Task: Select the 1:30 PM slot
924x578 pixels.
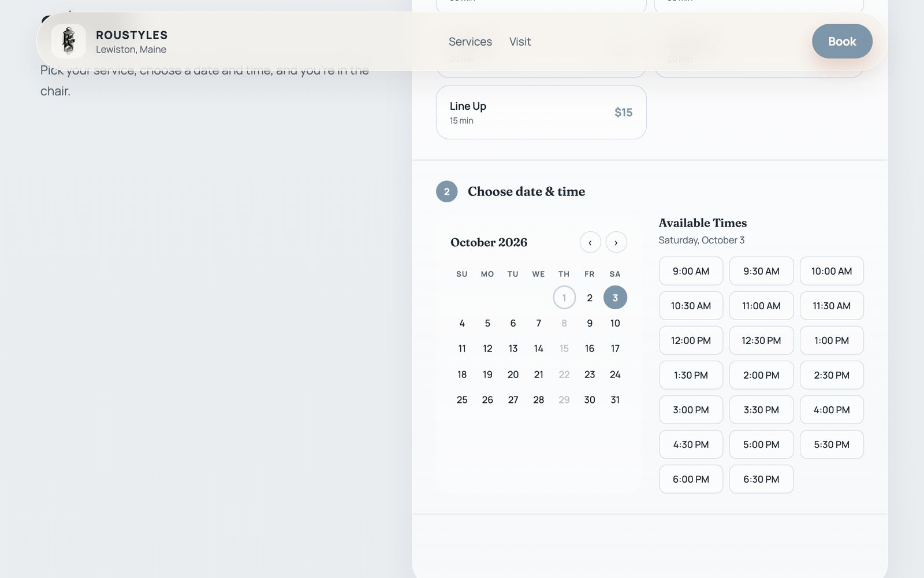Action: [x=691, y=375]
